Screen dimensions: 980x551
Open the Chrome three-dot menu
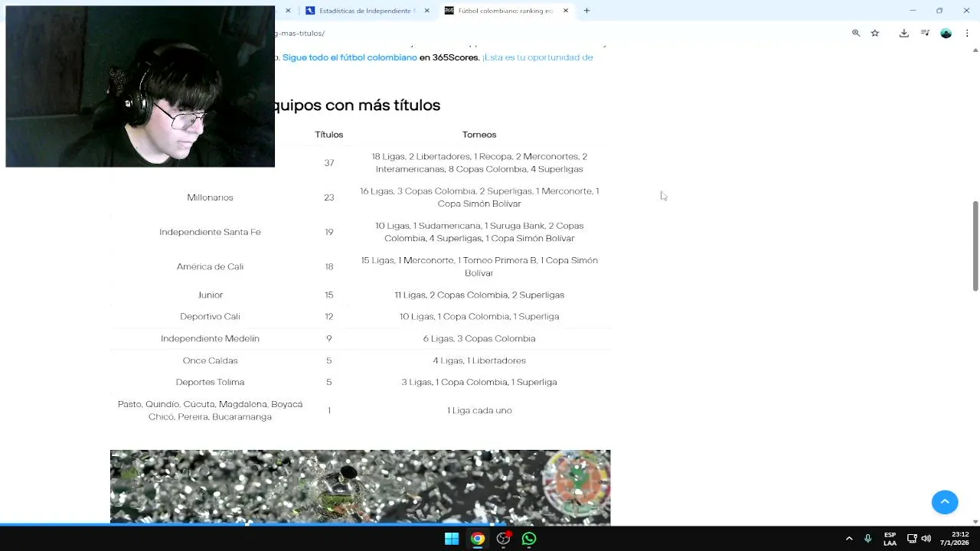pyautogui.click(x=967, y=33)
